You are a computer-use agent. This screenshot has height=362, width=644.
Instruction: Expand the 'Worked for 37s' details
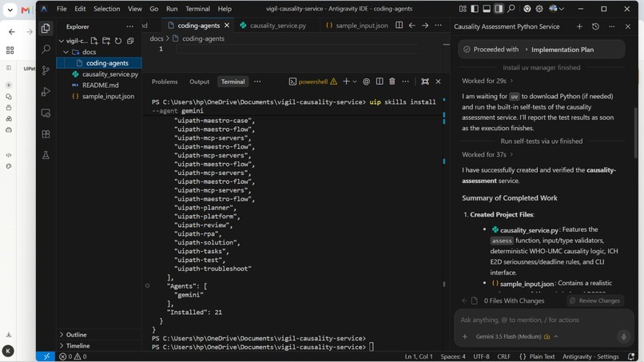coord(487,154)
